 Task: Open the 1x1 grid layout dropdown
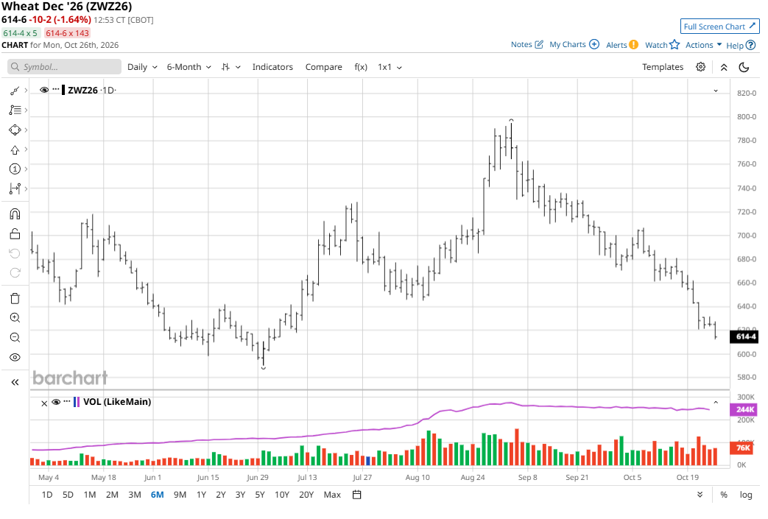coord(390,67)
